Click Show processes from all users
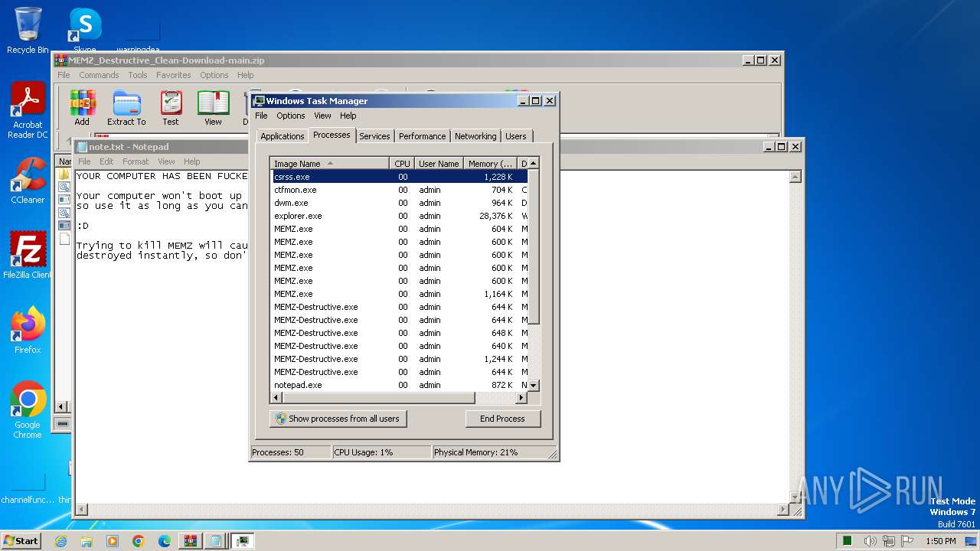The width and height of the screenshot is (980, 551). click(x=338, y=419)
